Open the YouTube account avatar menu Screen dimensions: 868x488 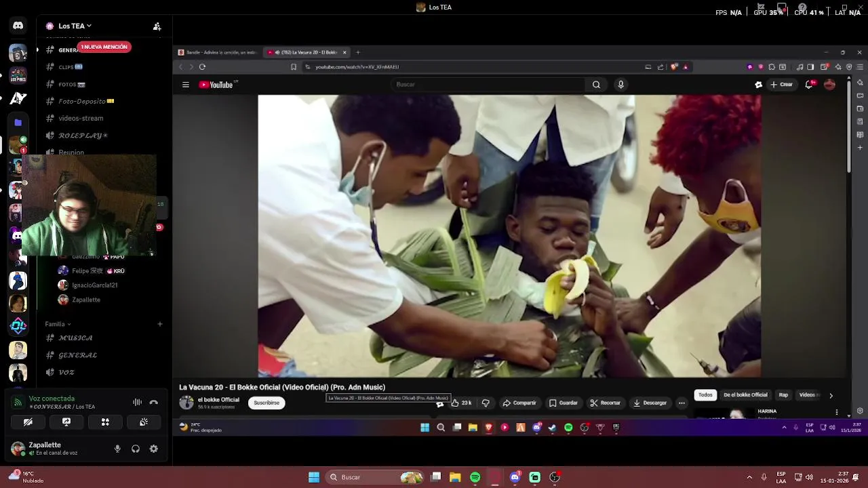tap(829, 85)
